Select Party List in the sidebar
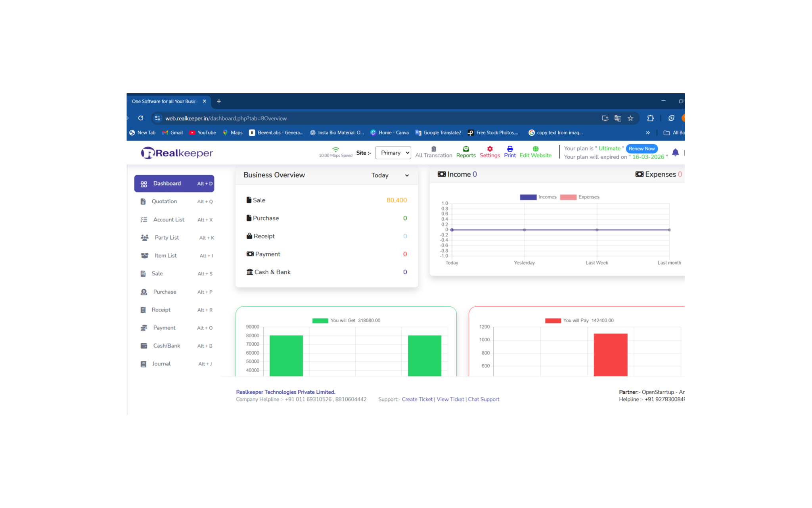Image resolution: width=812 pixels, height=508 pixels. (x=166, y=237)
